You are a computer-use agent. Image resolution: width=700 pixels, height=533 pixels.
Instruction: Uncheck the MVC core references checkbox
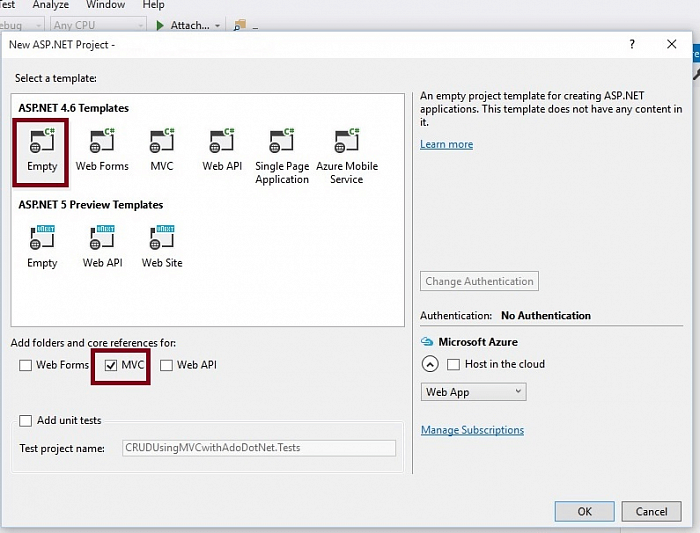(111, 366)
